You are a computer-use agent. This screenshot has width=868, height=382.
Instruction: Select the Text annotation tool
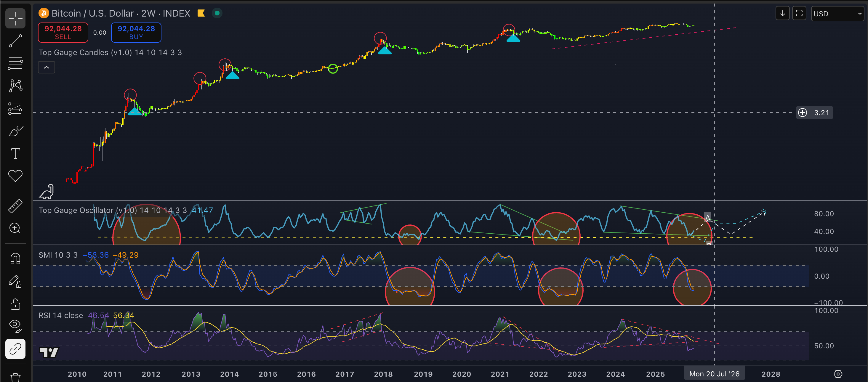tap(15, 154)
